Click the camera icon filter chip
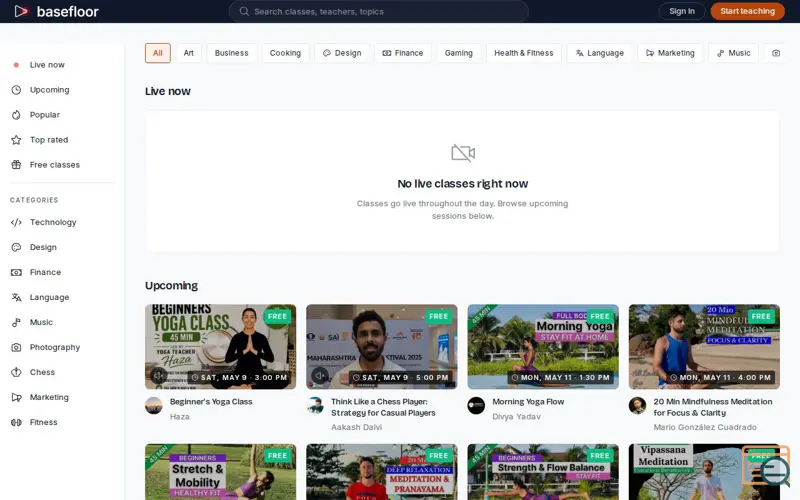Screen dimensions: 800x500 [776, 53]
